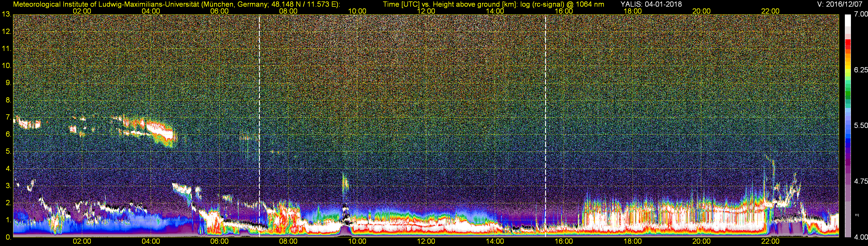
Task: Click the 04:00 label on the bottom time axis
Action: 151,241
